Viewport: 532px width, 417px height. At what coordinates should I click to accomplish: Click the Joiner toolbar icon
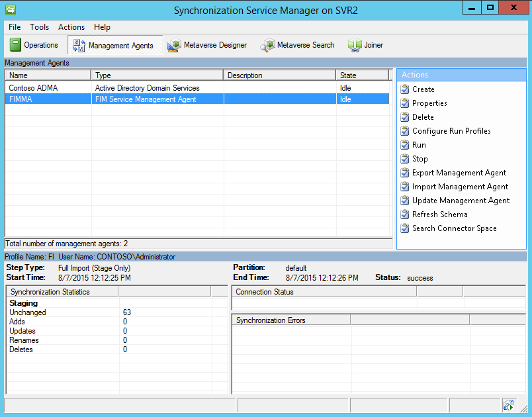[x=355, y=45]
